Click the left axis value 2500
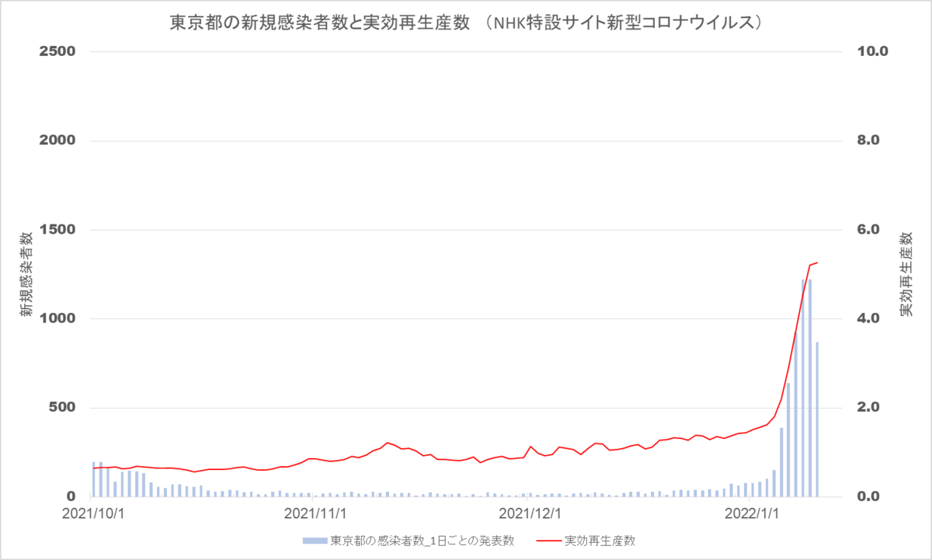Viewport: 932px width, 560px height. [x=57, y=52]
